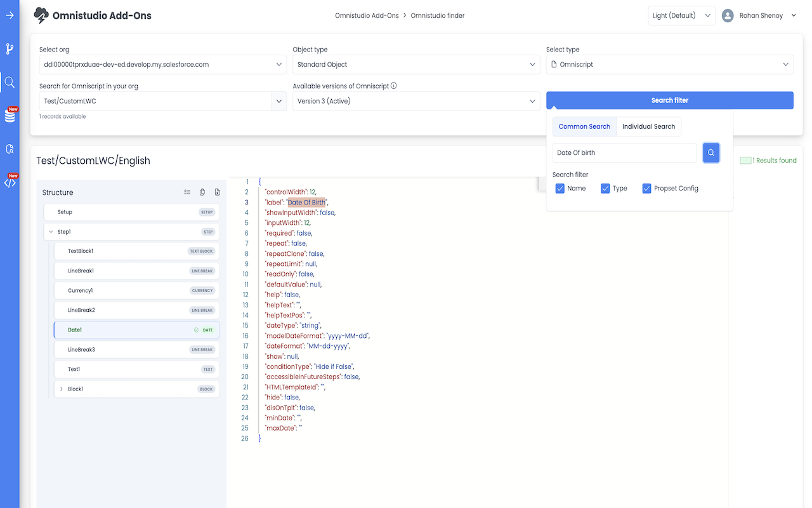Select the Currency1 structure item

pyautogui.click(x=137, y=291)
